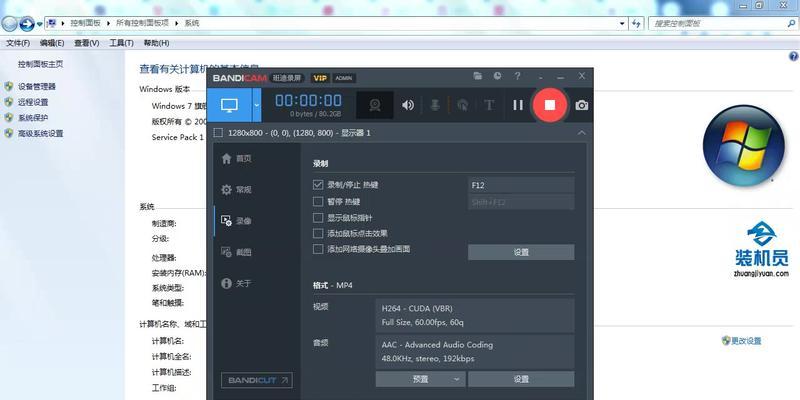Open Control Panel help blue question icon

pyautogui.click(x=793, y=56)
